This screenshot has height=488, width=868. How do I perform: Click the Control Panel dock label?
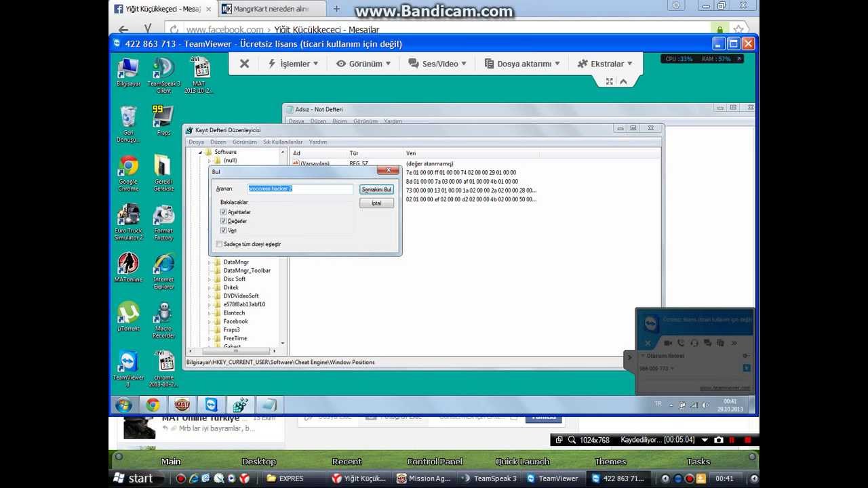pos(435,462)
